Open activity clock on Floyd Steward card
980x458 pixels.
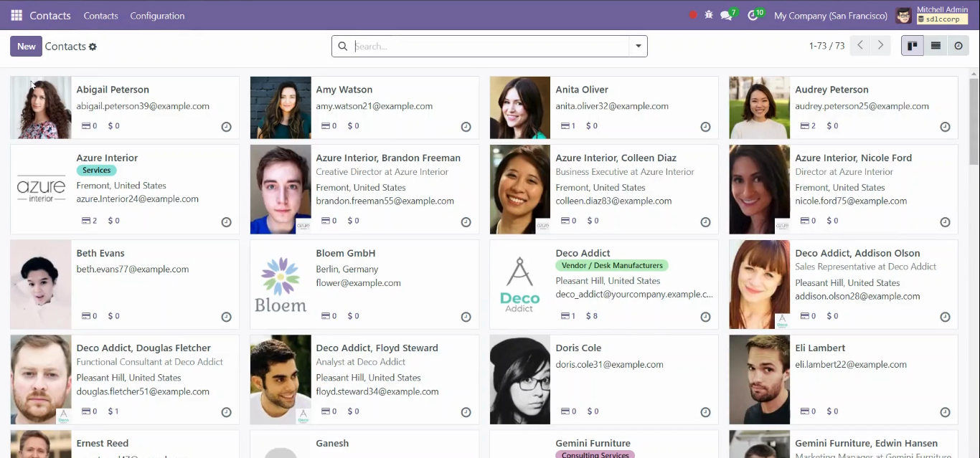(x=466, y=412)
